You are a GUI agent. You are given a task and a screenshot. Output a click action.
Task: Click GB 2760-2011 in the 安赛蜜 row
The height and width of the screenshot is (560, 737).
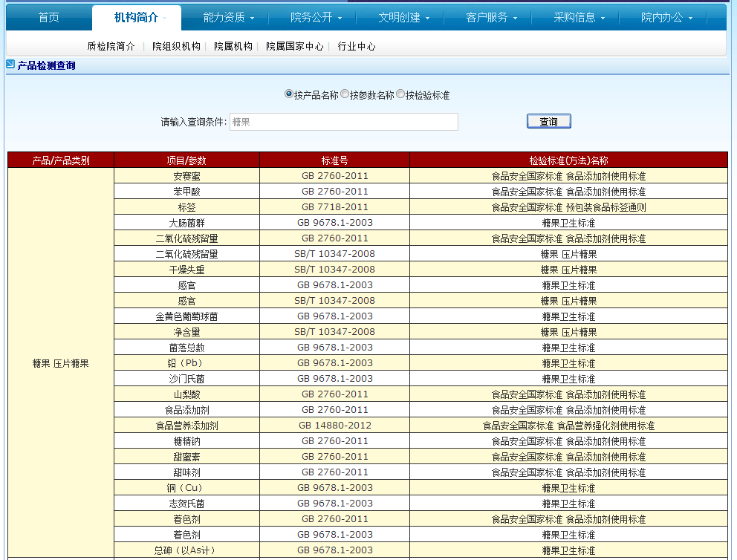[x=334, y=176]
